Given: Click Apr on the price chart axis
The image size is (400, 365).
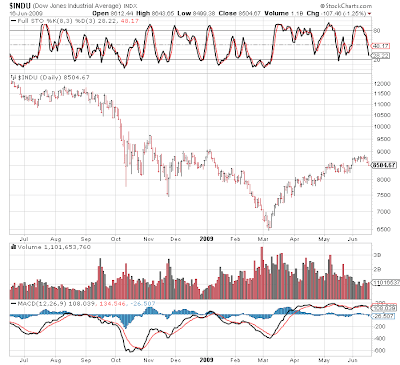Looking at the screenshot, I should coord(295,239).
